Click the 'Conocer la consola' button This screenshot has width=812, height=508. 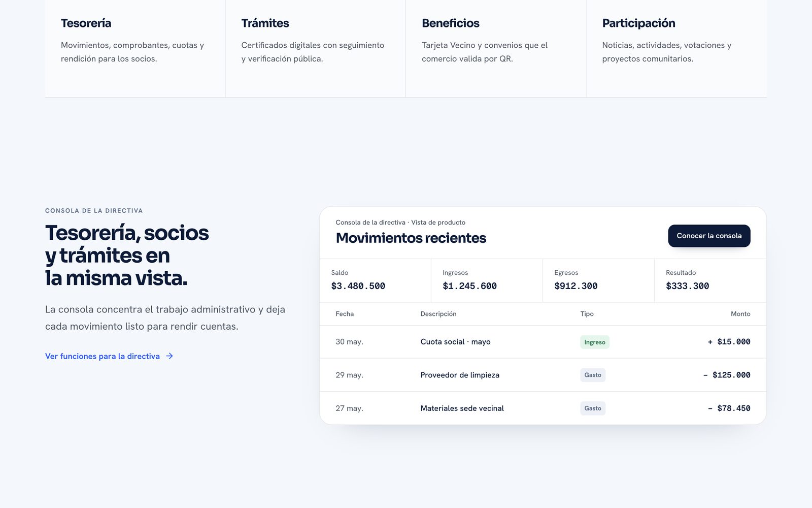click(x=709, y=236)
